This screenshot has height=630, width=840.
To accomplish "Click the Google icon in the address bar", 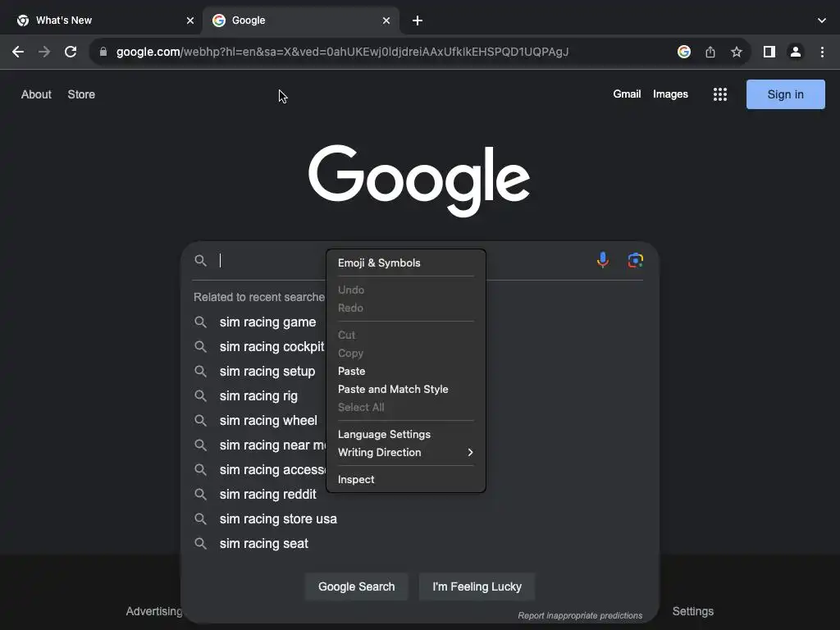I will [x=683, y=52].
